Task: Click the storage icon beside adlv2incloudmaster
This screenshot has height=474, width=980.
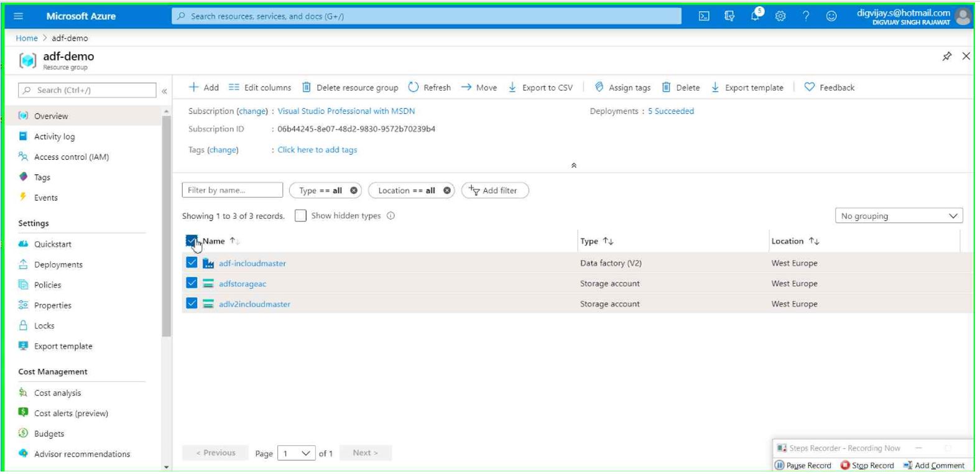Action: 208,304
